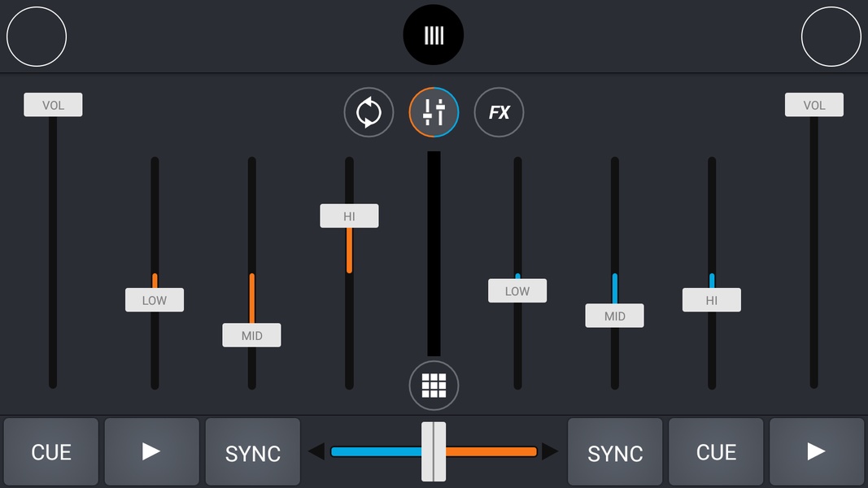The image size is (868, 488).
Task: Tap the loop circular arrows icon
Action: click(x=369, y=112)
